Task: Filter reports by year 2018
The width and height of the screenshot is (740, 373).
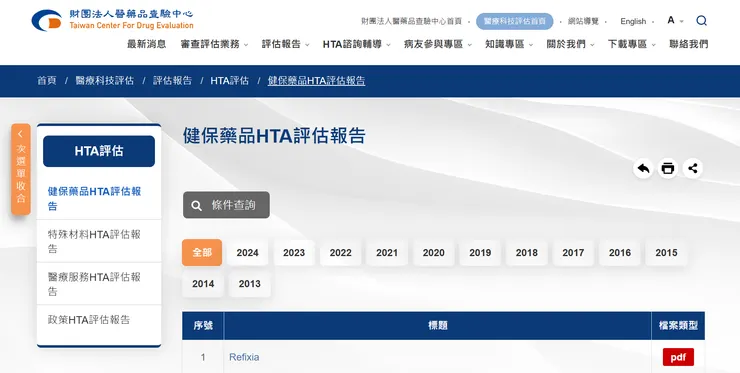Action: click(x=527, y=253)
